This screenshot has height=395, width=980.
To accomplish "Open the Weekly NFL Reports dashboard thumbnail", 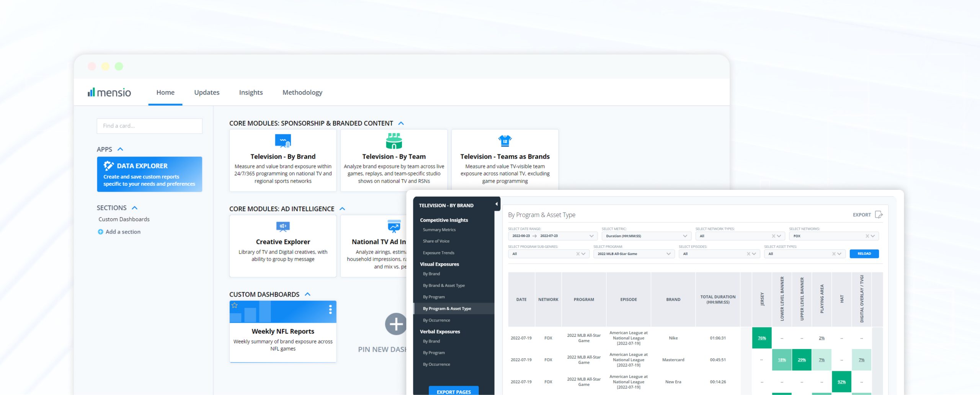I will pos(283,312).
